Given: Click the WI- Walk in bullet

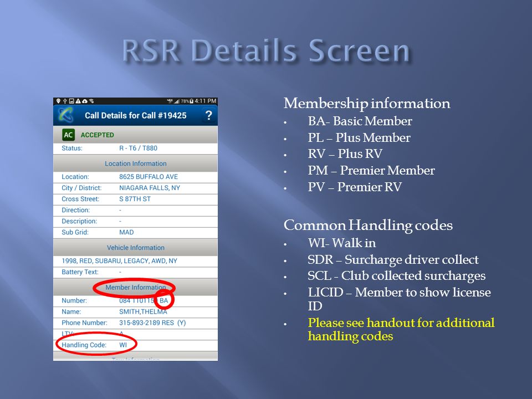Looking at the screenshot, I should pos(342,243).
